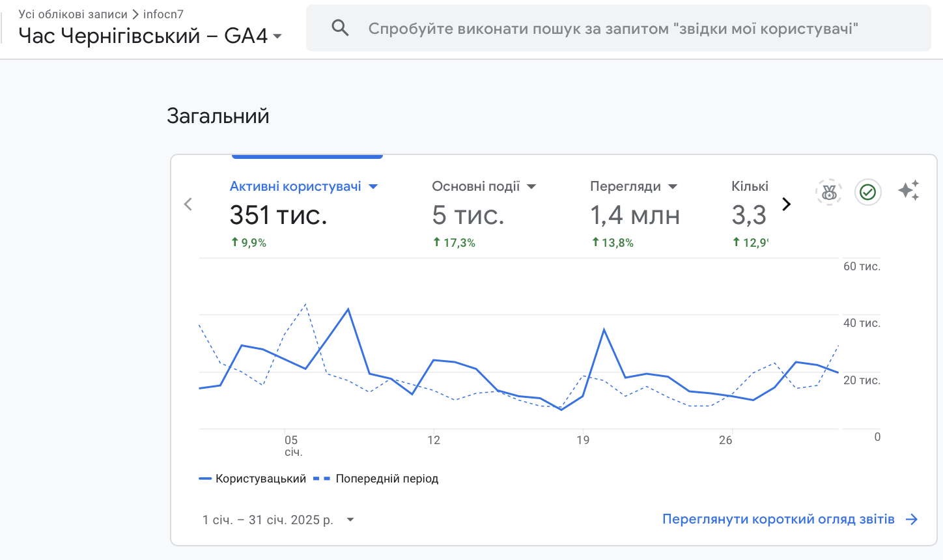Open the Активні користувачі metric dropdown arrow

pyautogui.click(x=373, y=187)
